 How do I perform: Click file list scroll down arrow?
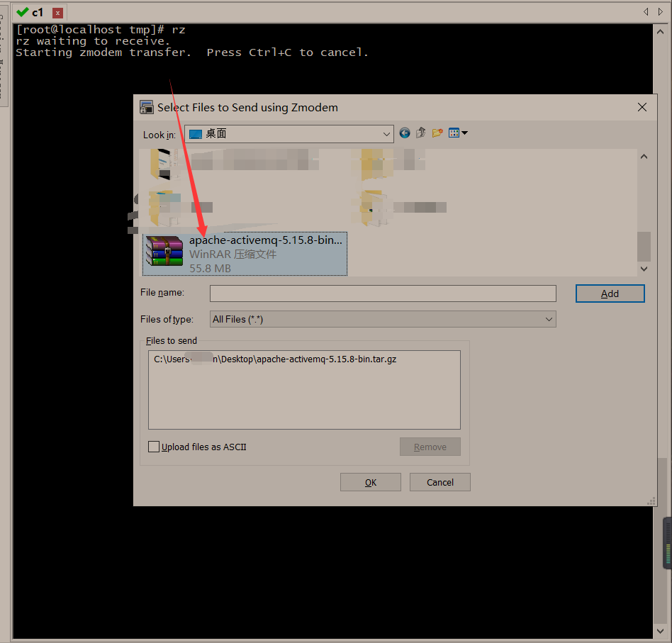click(644, 269)
